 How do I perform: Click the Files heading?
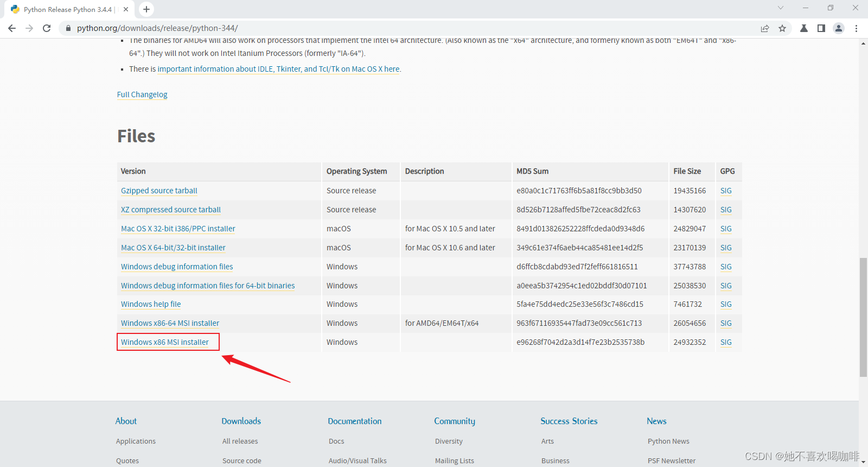click(x=136, y=136)
